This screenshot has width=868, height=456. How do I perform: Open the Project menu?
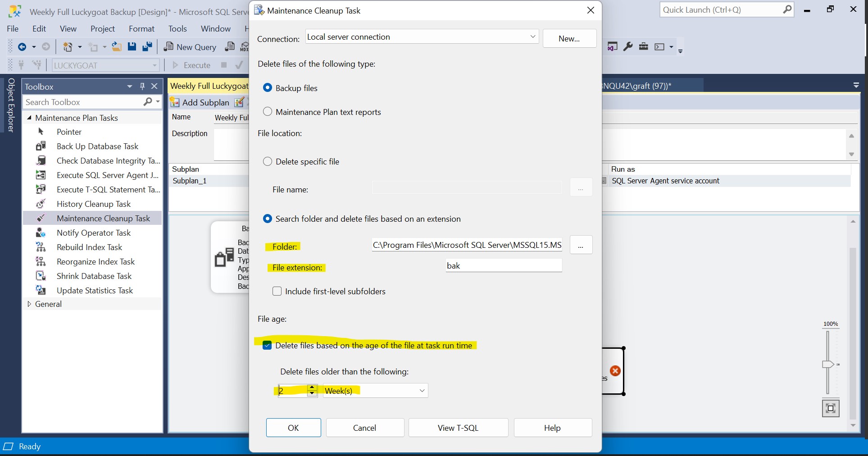[x=103, y=29]
